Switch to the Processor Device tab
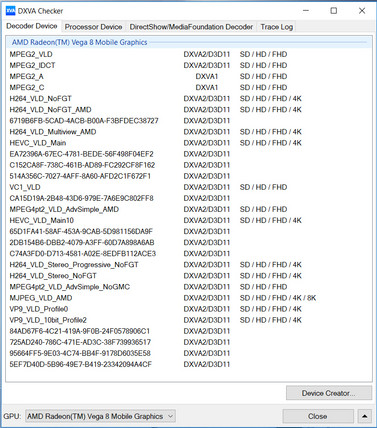The width and height of the screenshot is (377, 428). pyautogui.click(x=93, y=27)
